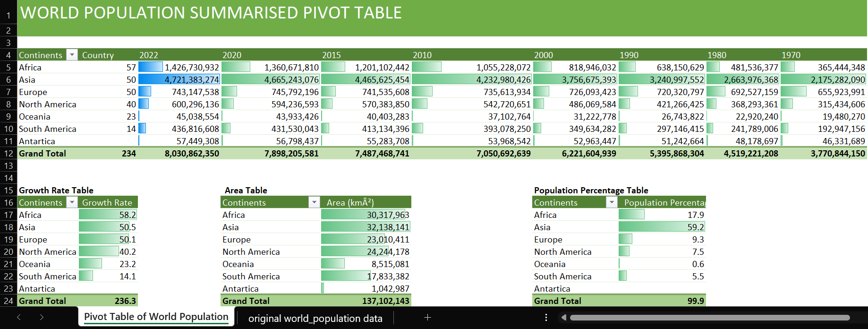Screen dimensions: 868x329
Task: Expand the Area Table Continents filter dropdown
Action: coord(314,202)
